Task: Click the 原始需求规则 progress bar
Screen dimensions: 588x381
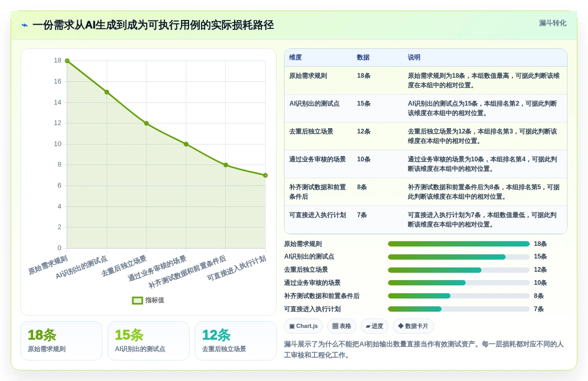Action: pos(459,244)
